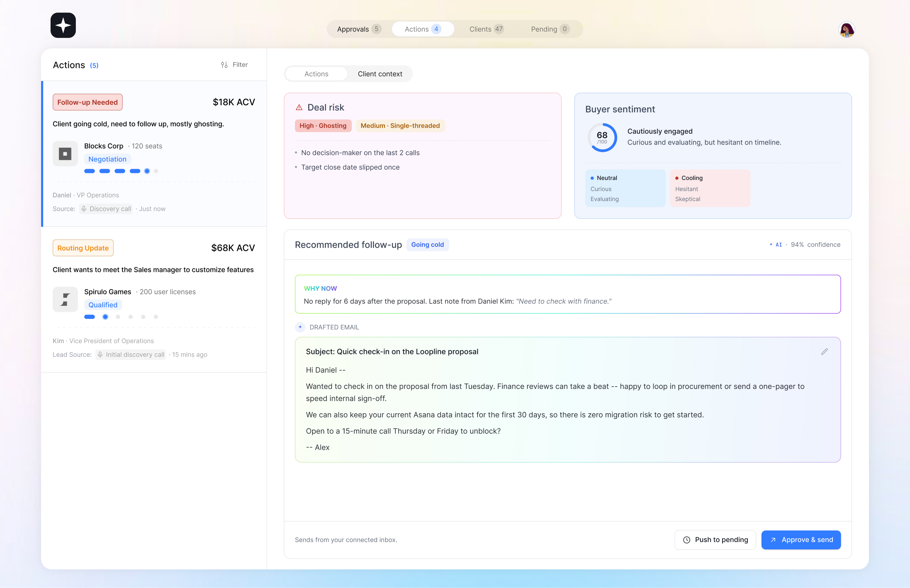Click the Neutral sentiment card
Image resolution: width=910 pixels, height=588 pixels.
pos(625,188)
